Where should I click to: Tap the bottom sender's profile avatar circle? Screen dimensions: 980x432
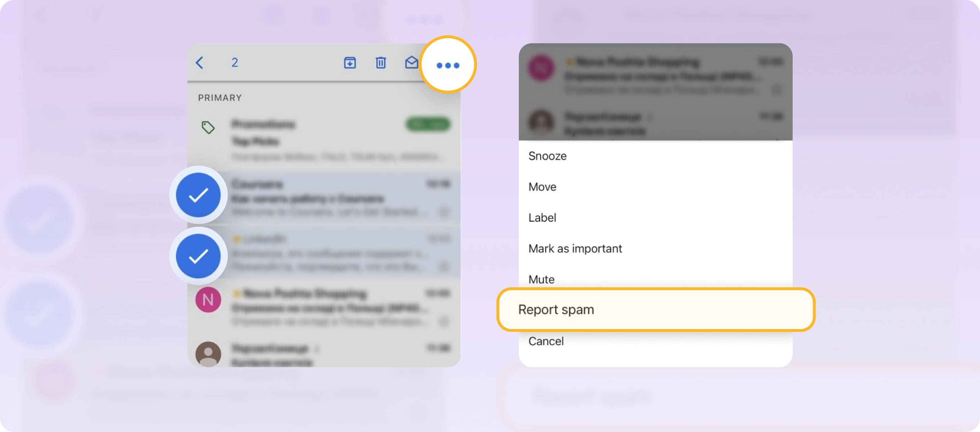pyautogui.click(x=208, y=354)
